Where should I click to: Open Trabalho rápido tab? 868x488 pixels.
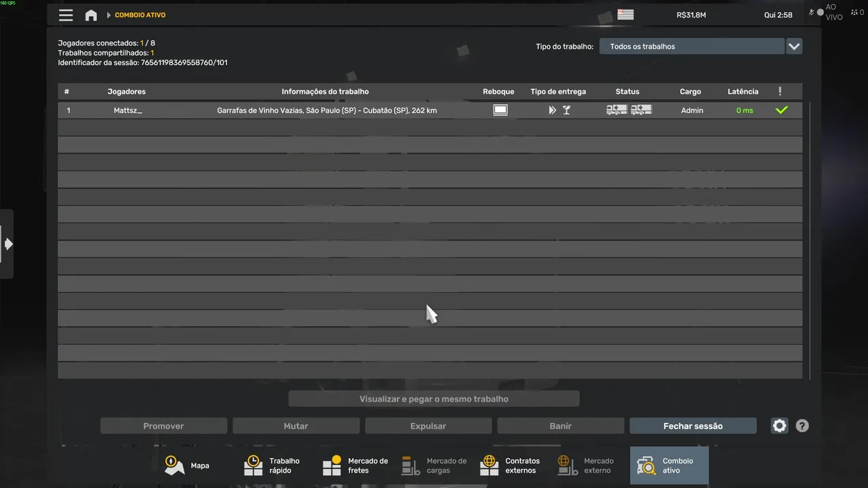click(x=273, y=466)
